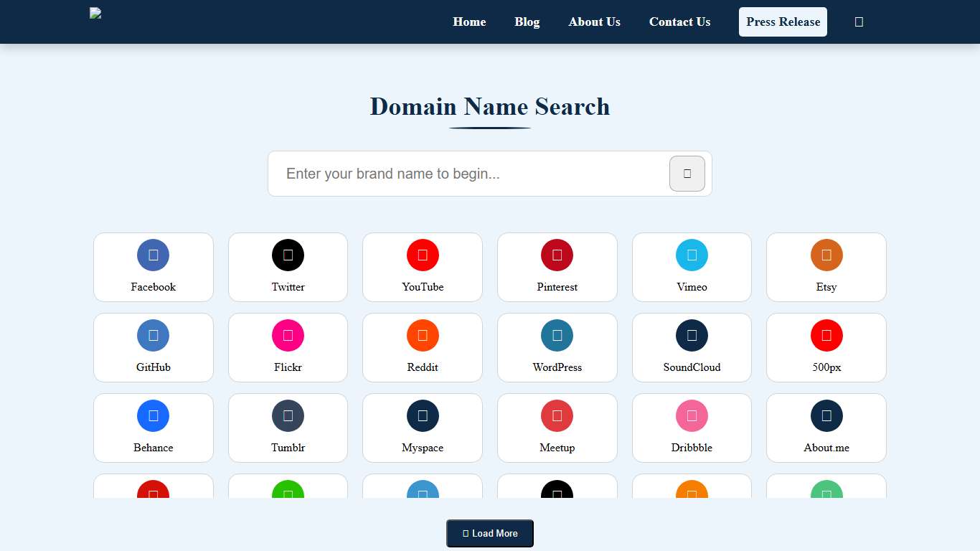The width and height of the screenshot is (980, 551).
Task: Click the YouTube icon
Action: tap(423, 255)
